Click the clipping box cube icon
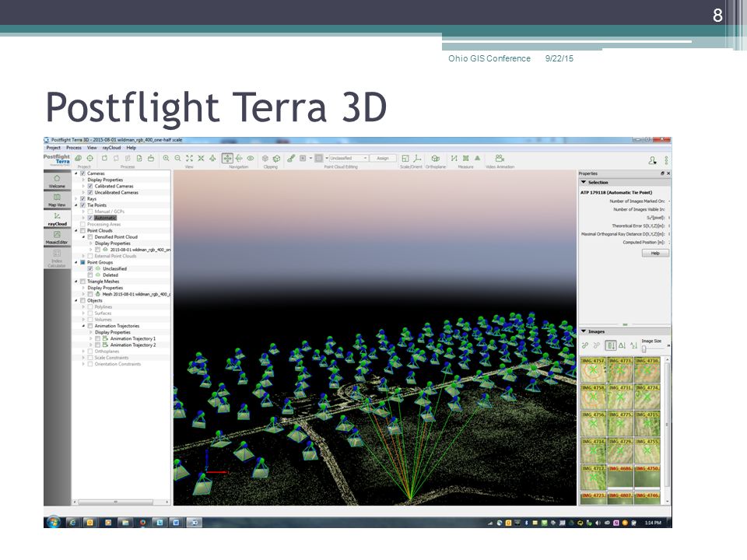The width and height of the screenshot is (747, 560). [x=265, y=158]
